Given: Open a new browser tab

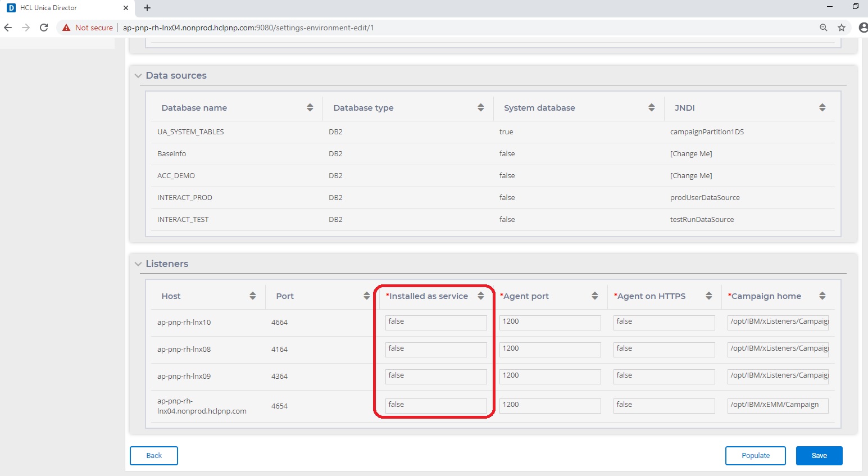Looking at the screenshot, I should (x=147, y=8).
